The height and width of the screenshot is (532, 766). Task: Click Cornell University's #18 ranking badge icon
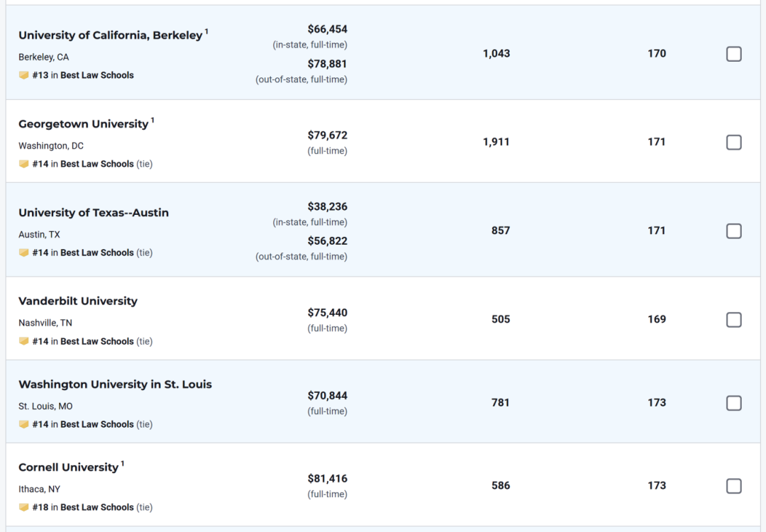pyautogui.click(x=24, y=507)
